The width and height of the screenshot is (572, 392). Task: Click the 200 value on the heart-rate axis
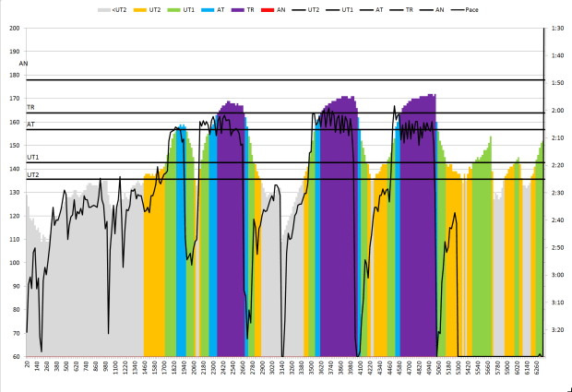[14, 29]
